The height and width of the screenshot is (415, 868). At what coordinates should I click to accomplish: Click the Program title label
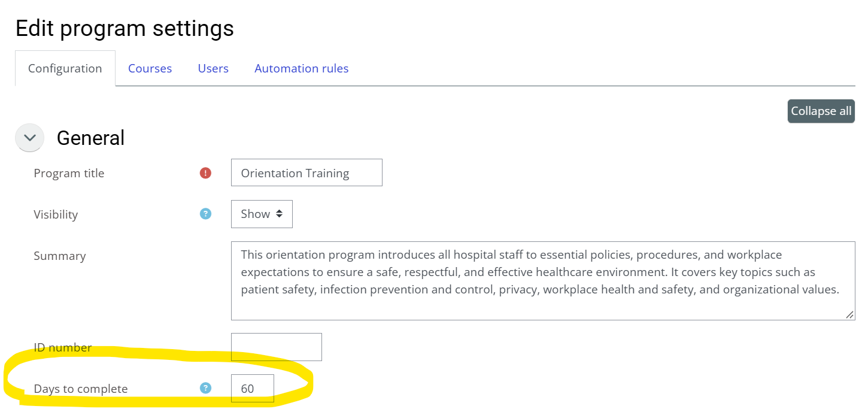coord(69,173)
